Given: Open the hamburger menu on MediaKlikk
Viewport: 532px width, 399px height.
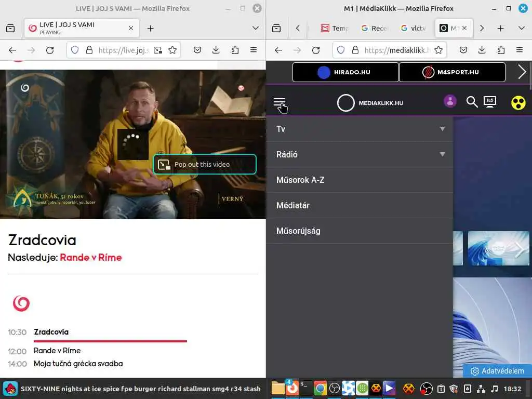Looking at the screenshot, I should tap(280, 102).
